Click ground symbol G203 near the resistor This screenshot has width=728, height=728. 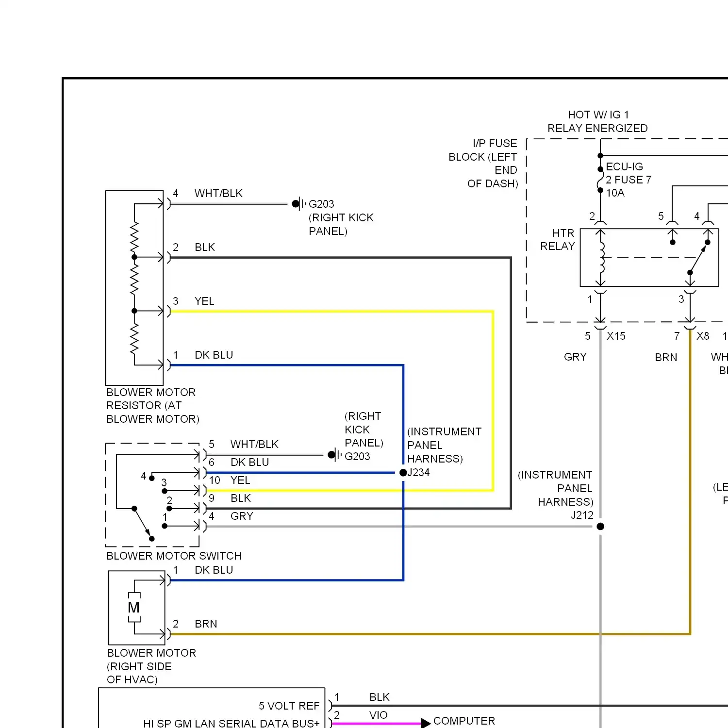299,204
